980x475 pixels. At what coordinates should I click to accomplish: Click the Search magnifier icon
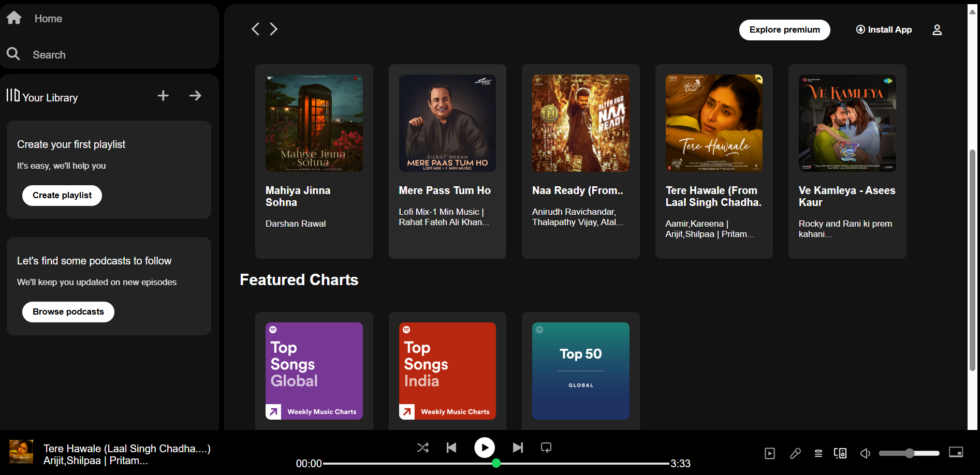click(13, 54)
